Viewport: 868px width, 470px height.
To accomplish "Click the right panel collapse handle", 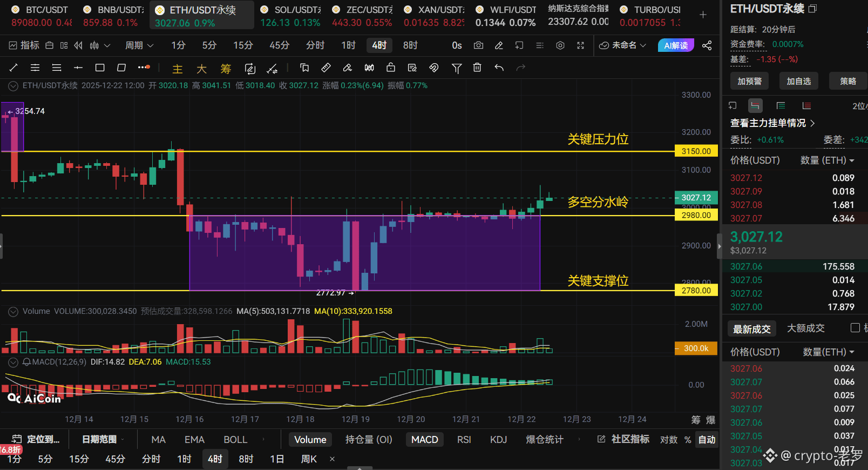I will point(719,246).
